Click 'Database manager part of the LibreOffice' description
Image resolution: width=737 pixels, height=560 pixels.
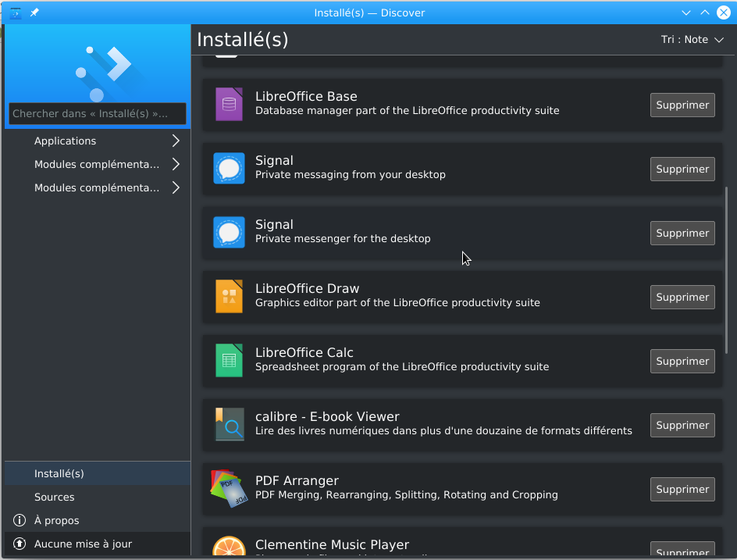pos(407,110)
